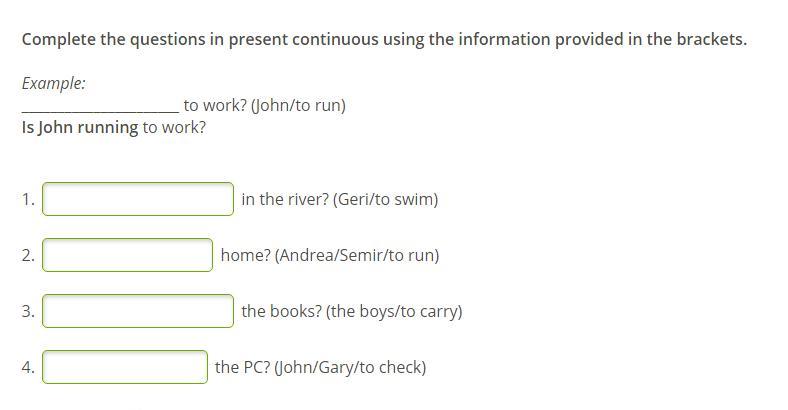Screen dimensions: 788x410
Task: Click the italic "Example:" label
Action: coord(54,84)
